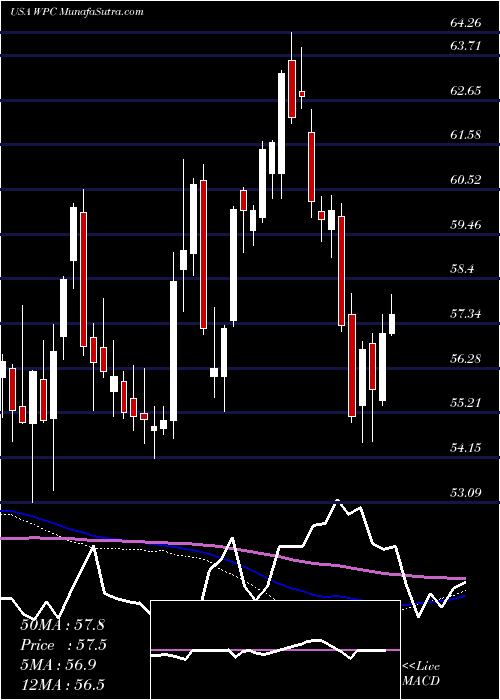The height and width of the screenshot is (700, 500).
Task: Click the '<<Live MACD' label
Action: [421, 673]
